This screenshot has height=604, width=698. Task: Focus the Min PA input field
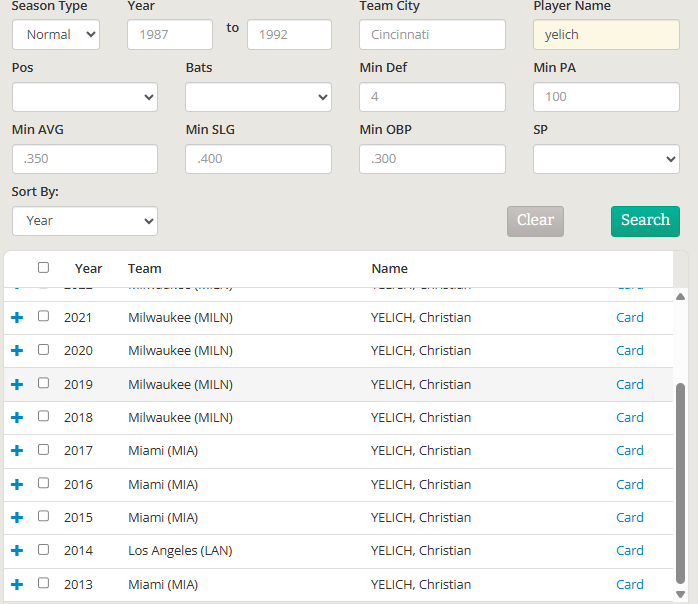606,97
